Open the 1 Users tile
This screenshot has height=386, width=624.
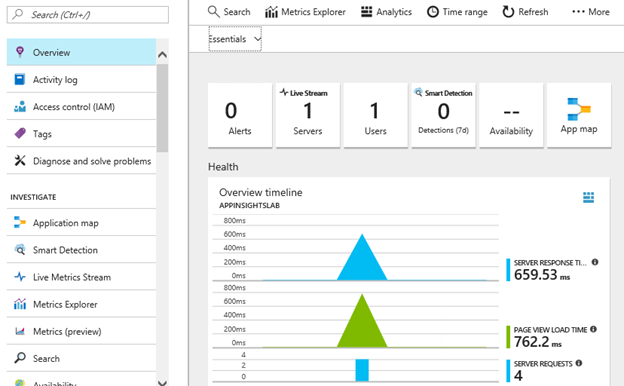pyautogui.click(x=376, y=115)
